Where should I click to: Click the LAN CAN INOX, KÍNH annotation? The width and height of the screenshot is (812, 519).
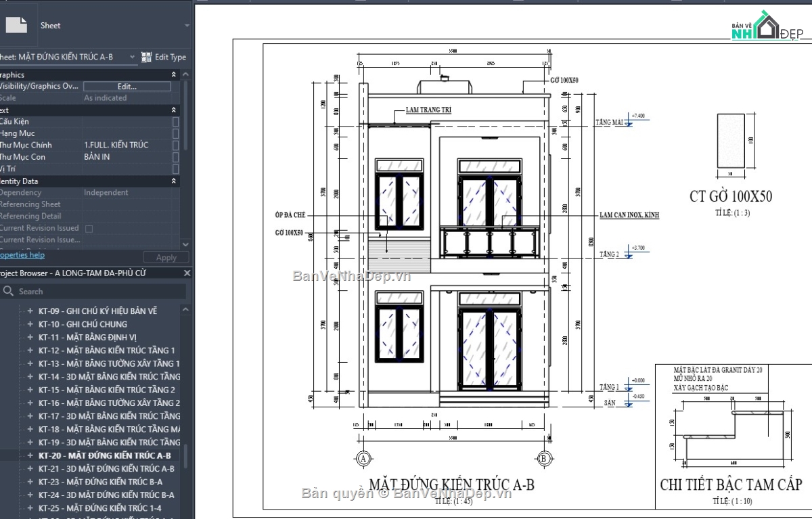point(629,215)
